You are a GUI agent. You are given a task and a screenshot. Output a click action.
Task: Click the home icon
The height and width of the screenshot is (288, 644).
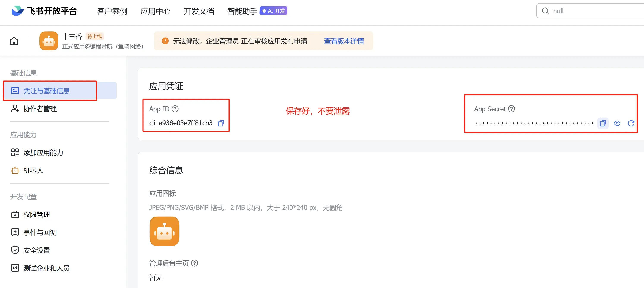(x=14, y=41)
